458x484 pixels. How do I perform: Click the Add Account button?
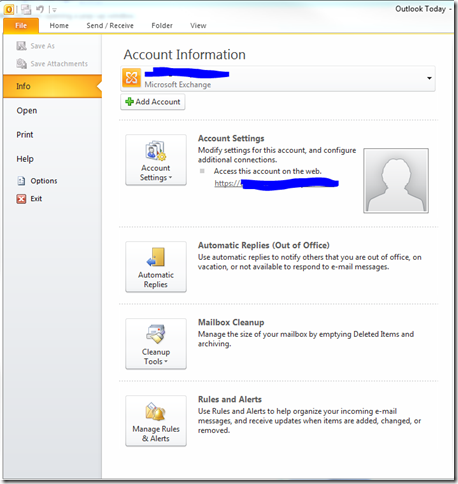point(153,102)
